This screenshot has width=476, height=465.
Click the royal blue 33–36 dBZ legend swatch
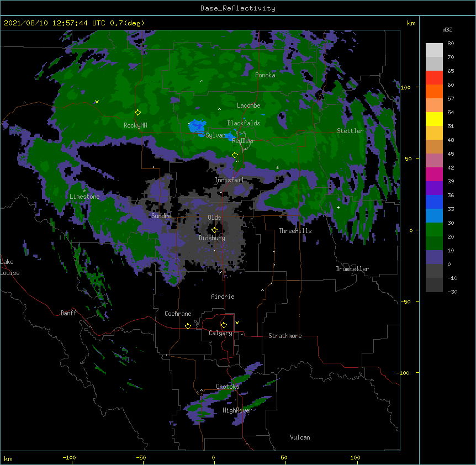(434, 202)
